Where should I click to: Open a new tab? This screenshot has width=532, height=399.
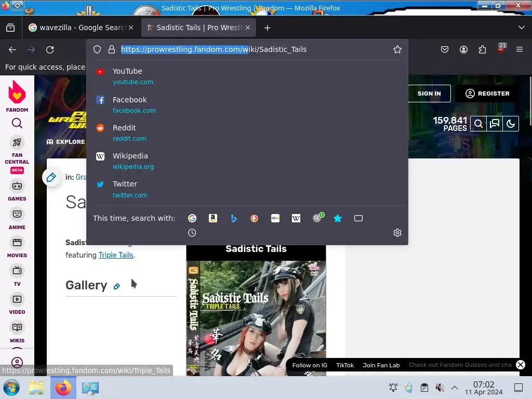[268, 28]
